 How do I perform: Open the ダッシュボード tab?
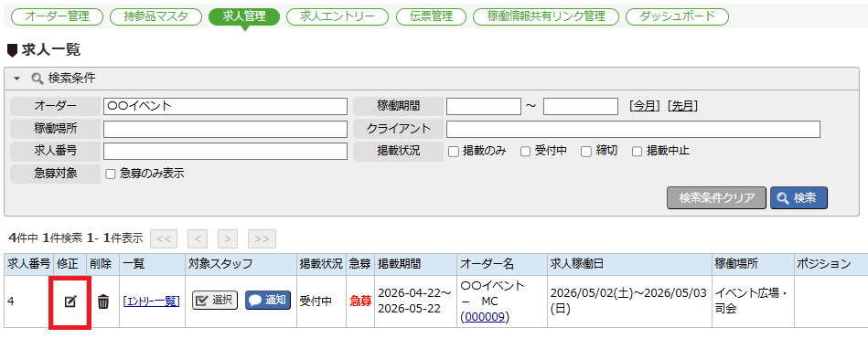677,16
